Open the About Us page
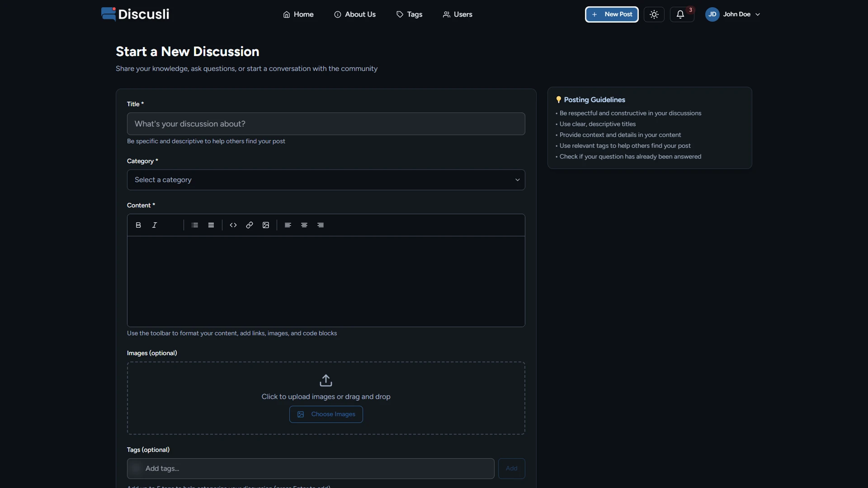 pos(355,14)
